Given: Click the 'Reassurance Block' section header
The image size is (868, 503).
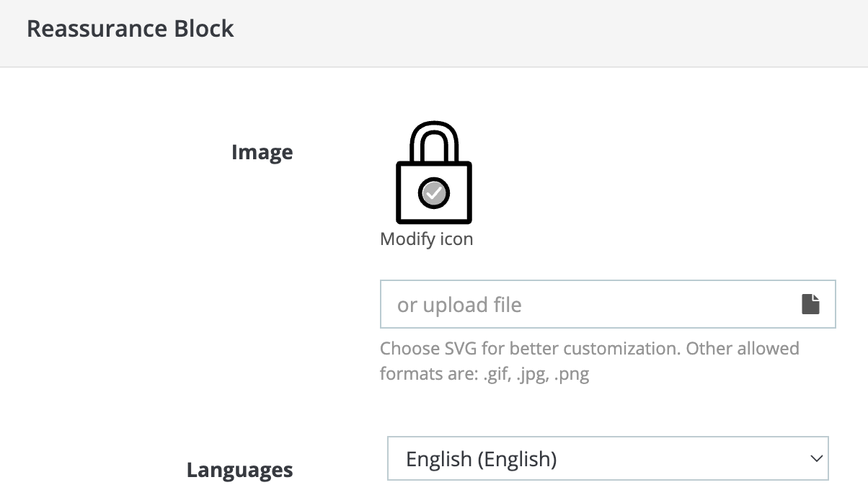Looking at the screenshot, I should coord(130,29).
